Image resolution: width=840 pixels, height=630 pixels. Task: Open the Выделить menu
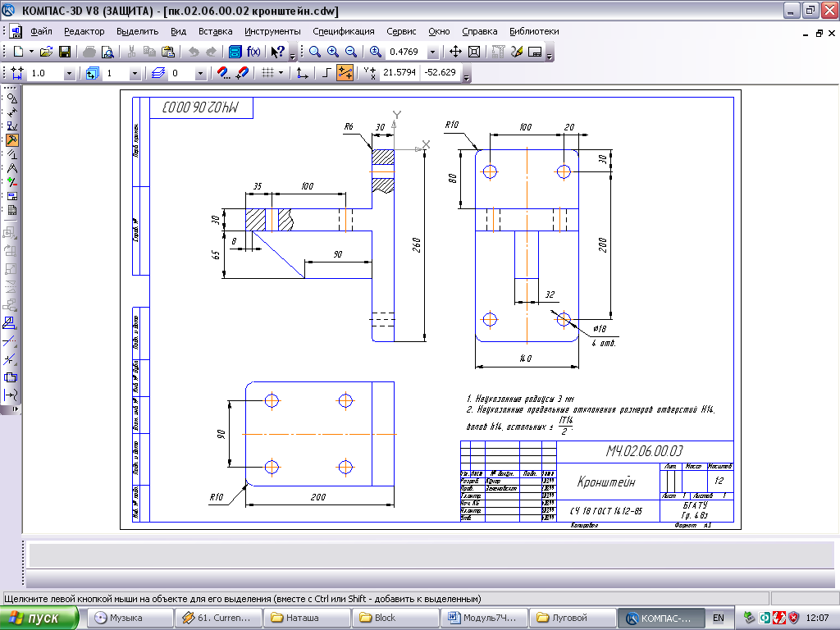click(x=137, y=31)
